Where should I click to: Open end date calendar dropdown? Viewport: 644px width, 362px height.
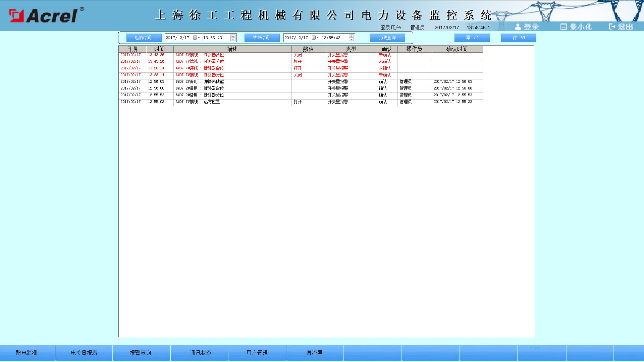(315, 38)
